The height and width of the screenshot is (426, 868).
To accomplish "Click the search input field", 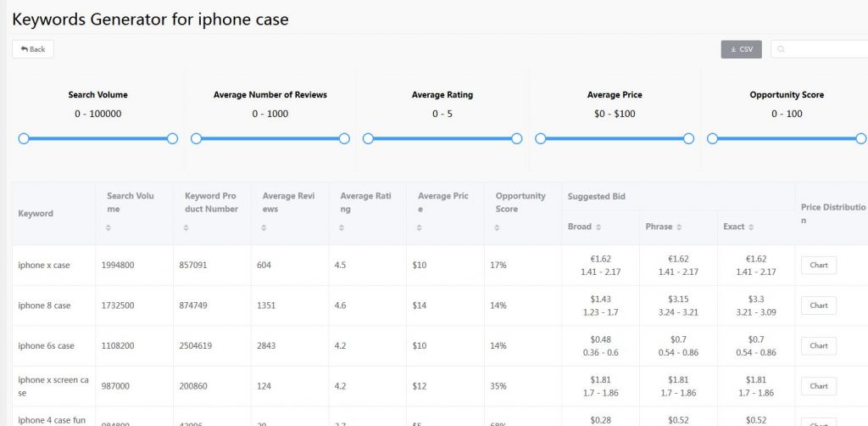I will (822, 49).
